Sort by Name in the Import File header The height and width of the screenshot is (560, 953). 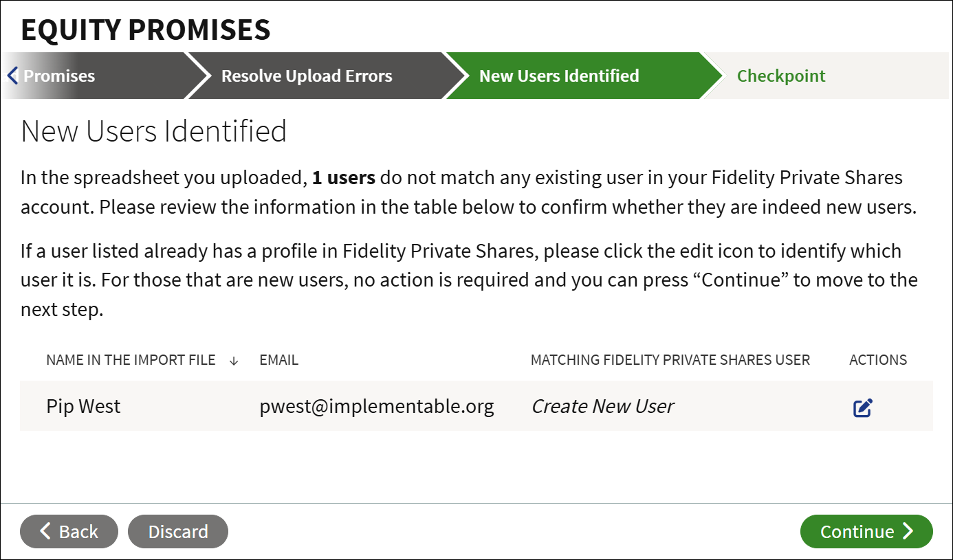click(131, 360)
